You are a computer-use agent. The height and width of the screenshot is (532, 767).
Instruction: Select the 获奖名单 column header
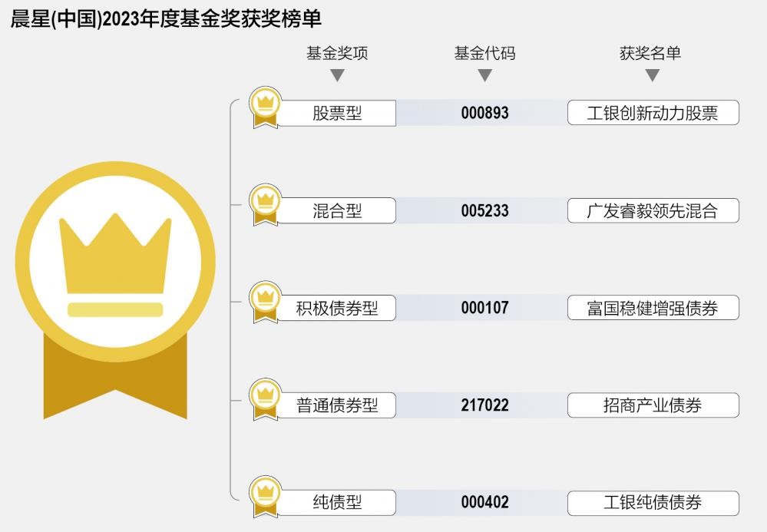pos(650,53)
